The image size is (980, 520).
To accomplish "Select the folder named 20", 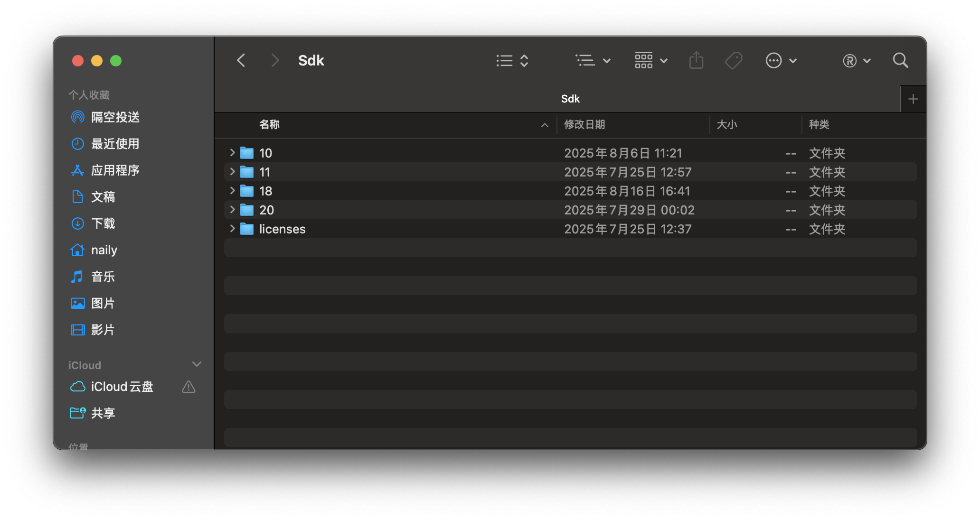I will point(267,210).
